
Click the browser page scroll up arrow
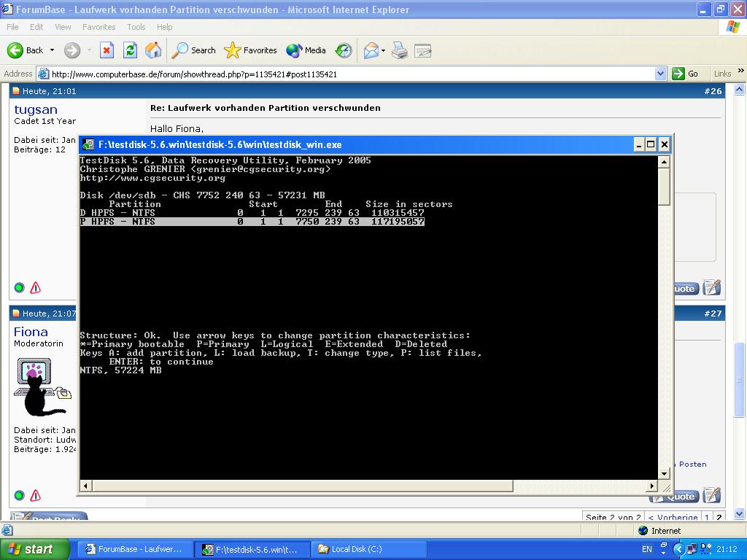click(x=740, y=90)
